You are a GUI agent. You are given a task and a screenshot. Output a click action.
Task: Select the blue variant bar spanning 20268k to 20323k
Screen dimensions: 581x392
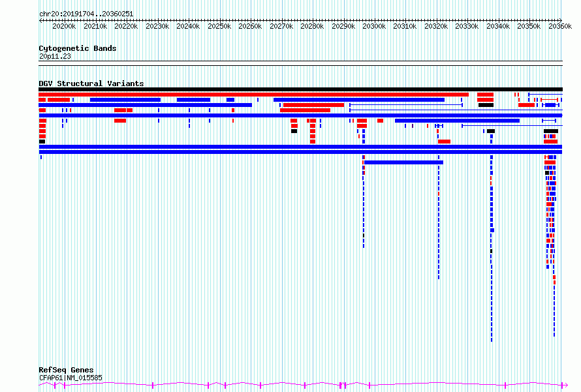(359, 100)
